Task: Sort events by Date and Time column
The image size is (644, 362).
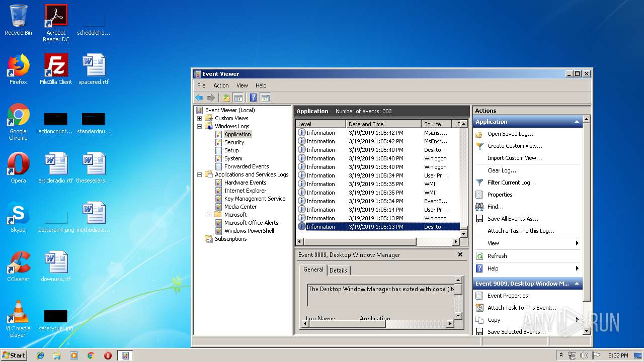Action: point(383,124)
